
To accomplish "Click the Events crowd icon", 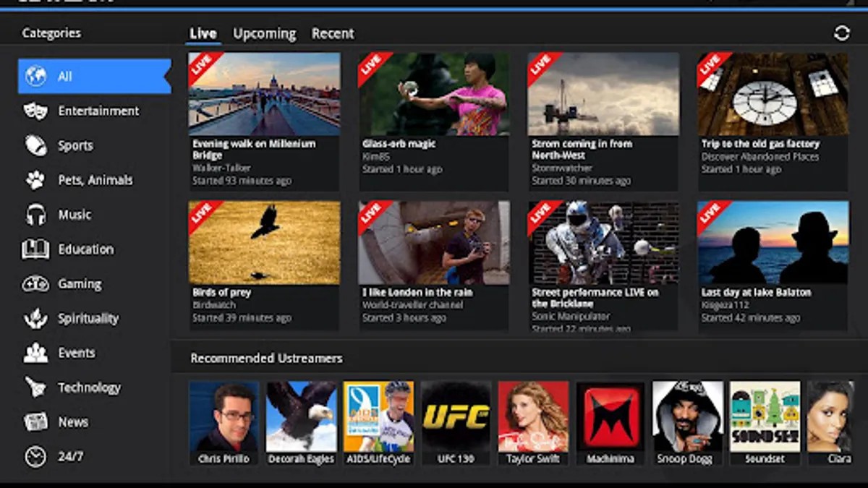I will pos(35,354).
